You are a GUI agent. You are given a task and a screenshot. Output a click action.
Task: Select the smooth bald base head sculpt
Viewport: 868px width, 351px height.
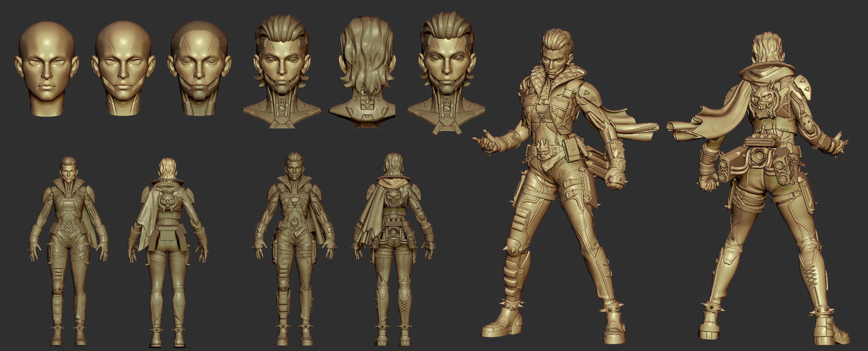47,69
